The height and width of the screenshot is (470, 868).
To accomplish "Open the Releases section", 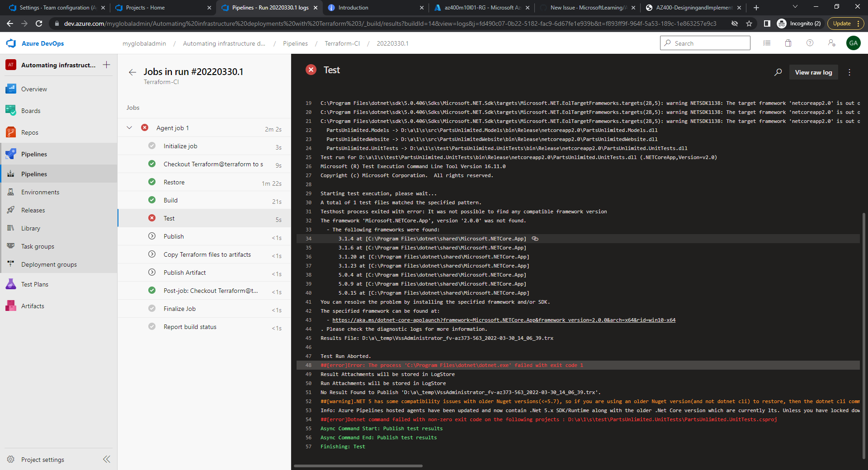I will [x=32, y=210].
